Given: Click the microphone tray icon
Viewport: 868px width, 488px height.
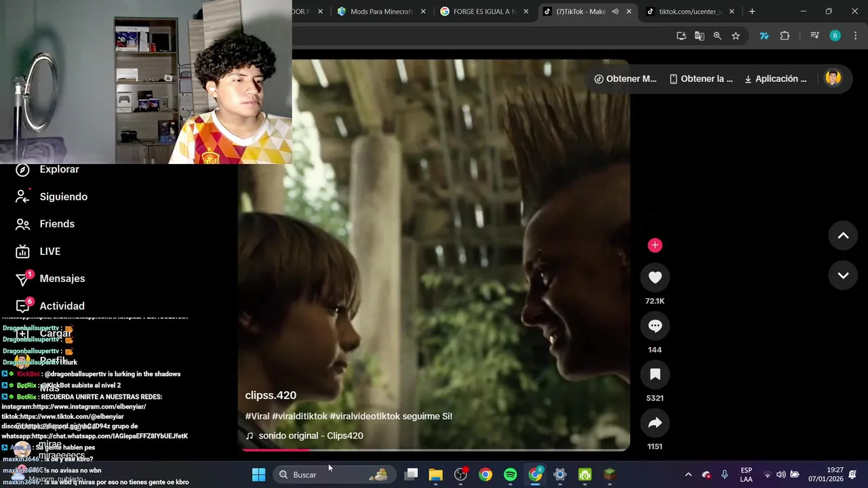Looking at the screenshot, I should [x=725, y=474].
